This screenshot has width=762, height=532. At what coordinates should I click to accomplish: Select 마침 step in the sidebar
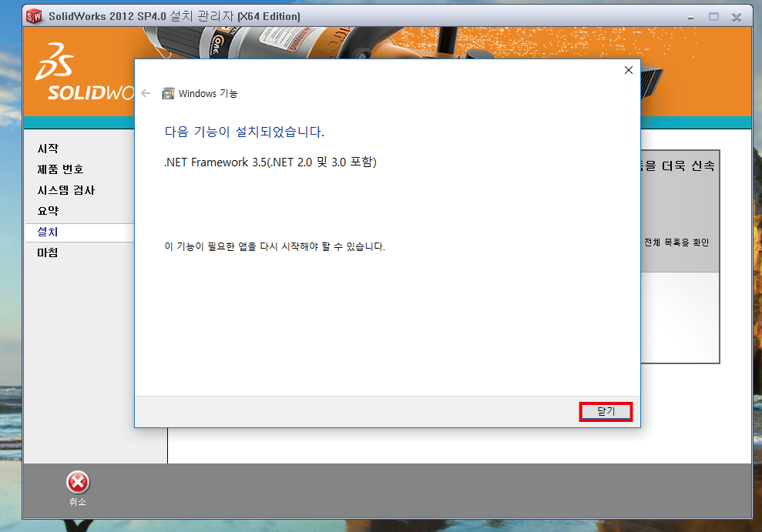(x=48, y=253)
